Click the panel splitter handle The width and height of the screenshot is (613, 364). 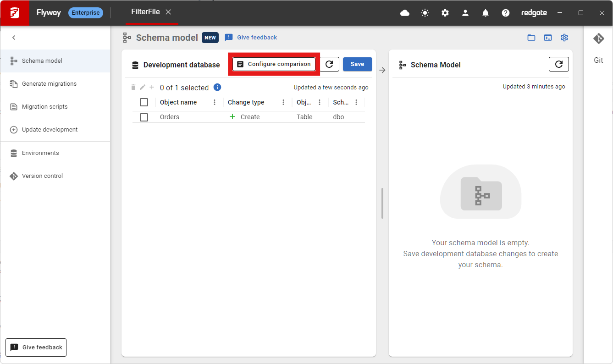pos(382,203)
